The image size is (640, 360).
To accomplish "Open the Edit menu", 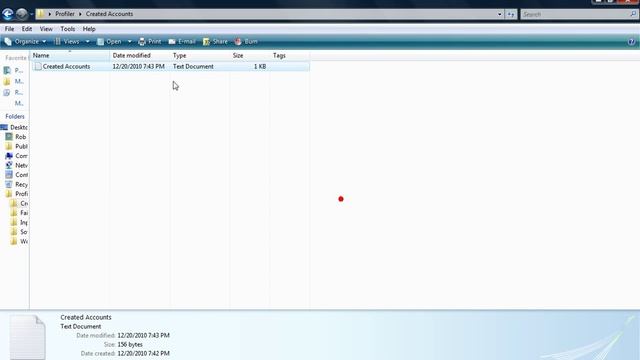I will coord(27,29).
